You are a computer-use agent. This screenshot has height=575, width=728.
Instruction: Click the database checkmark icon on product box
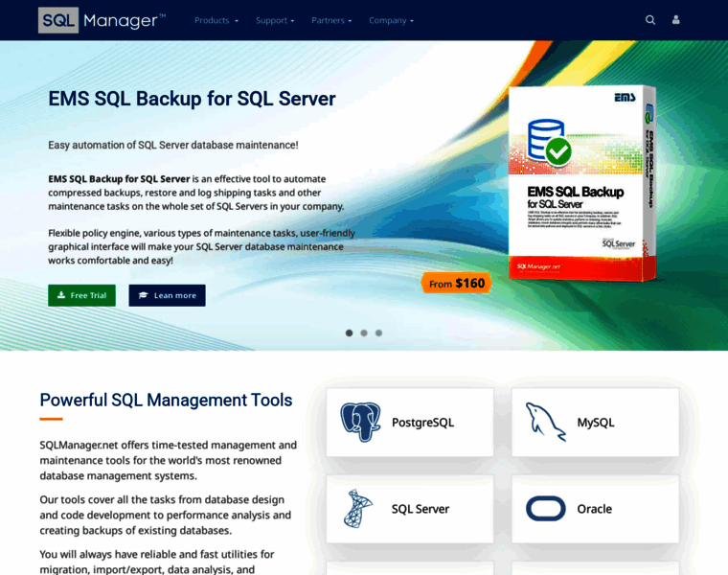click(549, 143)
